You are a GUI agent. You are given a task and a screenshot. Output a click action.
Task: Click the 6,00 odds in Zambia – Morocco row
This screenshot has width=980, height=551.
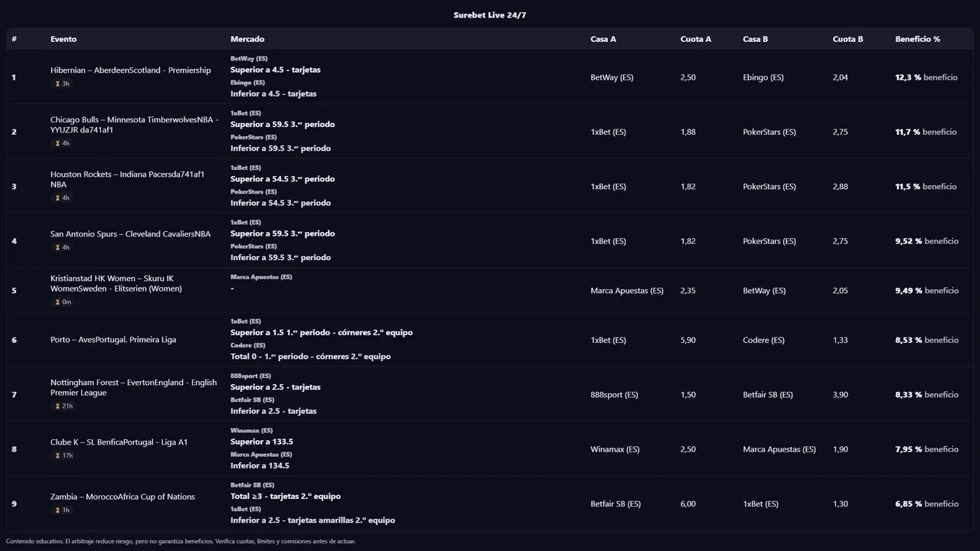click(x=688, y=504)
